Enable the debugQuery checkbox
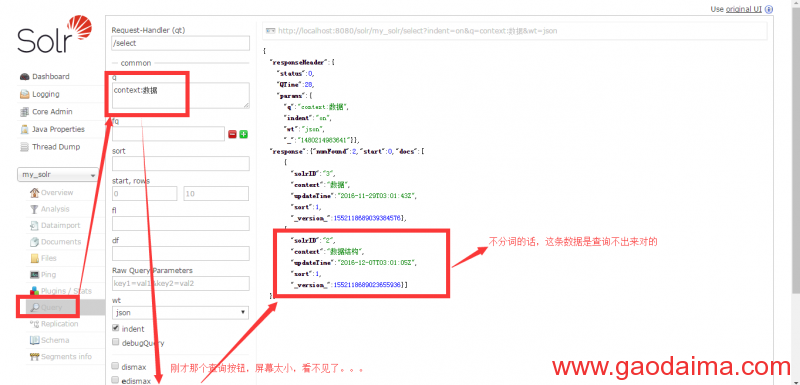The image size is (800, 385). (x=115, y=342)
